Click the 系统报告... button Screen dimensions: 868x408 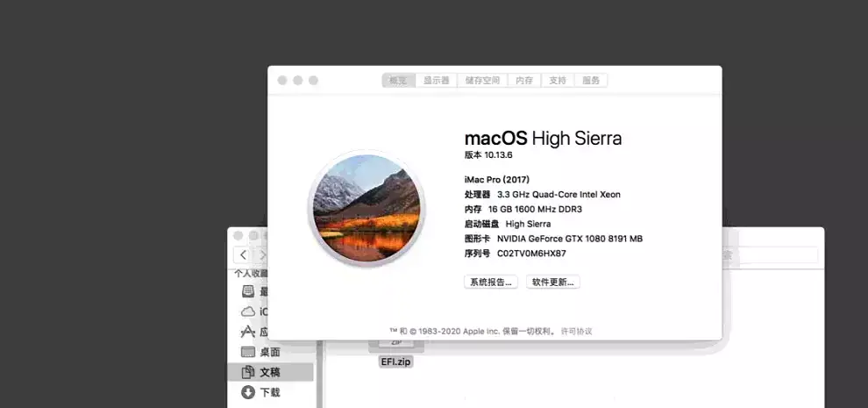tap(490, 283)
